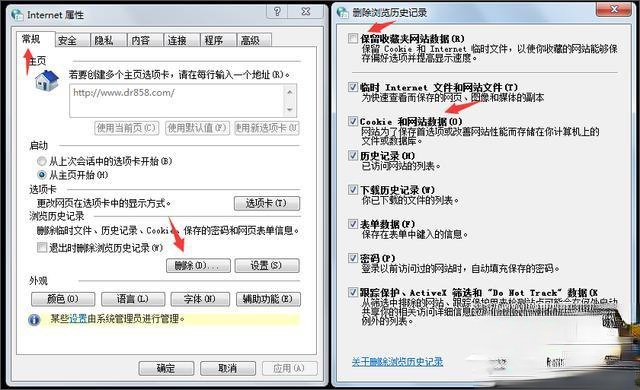This screenshot has width=640, height=390.
Task: Check 保留收藏夹网站数据 checkbox
Action: tap(353, 38)
